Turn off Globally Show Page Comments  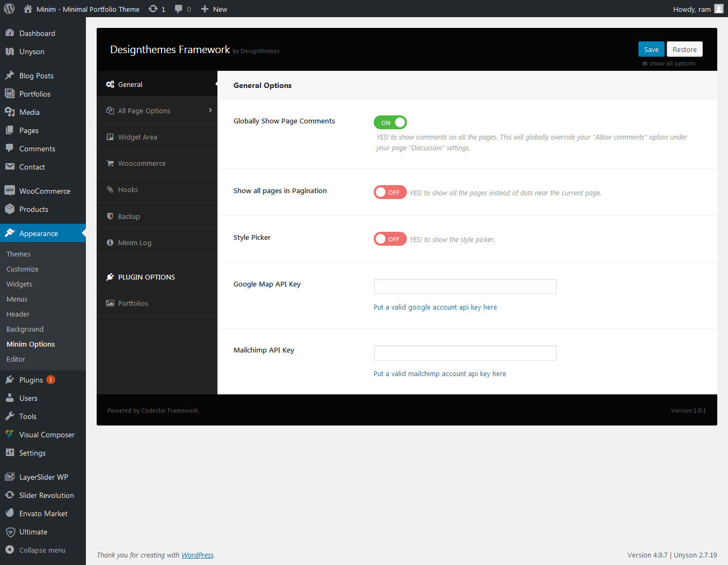pyautogui.click(x=390, y=122)
